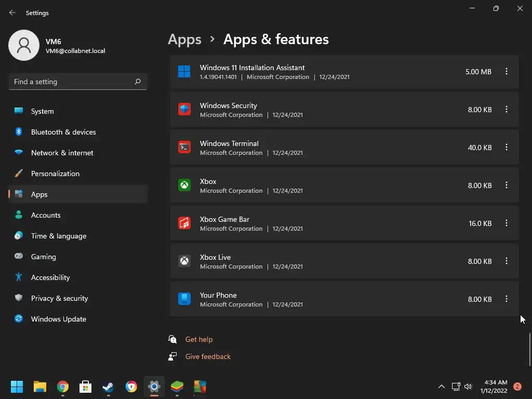Click the Windows Security app row title
532x399 pixels.
[229, 105]
